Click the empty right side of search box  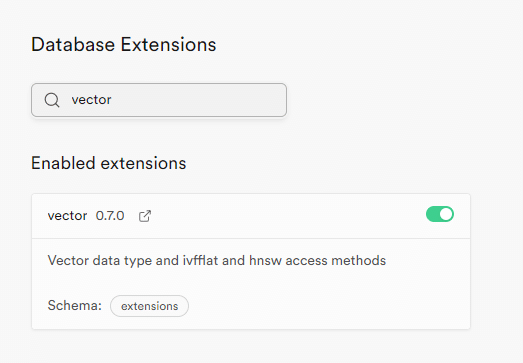coord(217,100)
